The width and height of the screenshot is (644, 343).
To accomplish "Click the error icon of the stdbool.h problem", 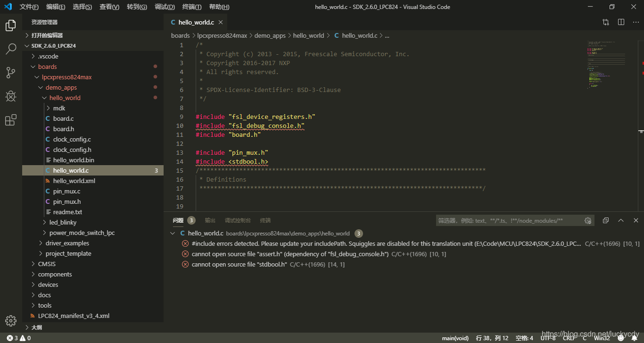I will (x=185, y=264).
